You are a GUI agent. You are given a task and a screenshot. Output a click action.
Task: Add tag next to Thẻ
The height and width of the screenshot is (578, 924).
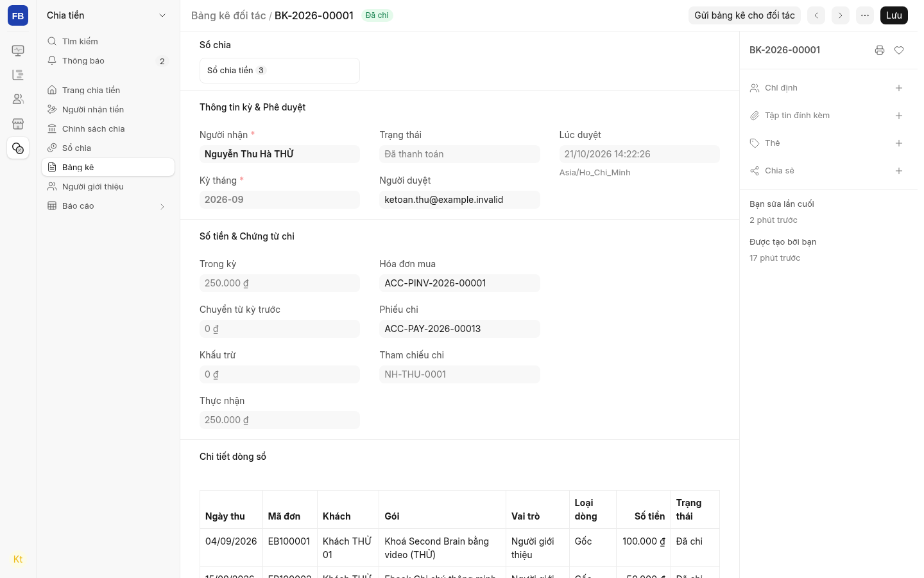(x=899, y=143)
